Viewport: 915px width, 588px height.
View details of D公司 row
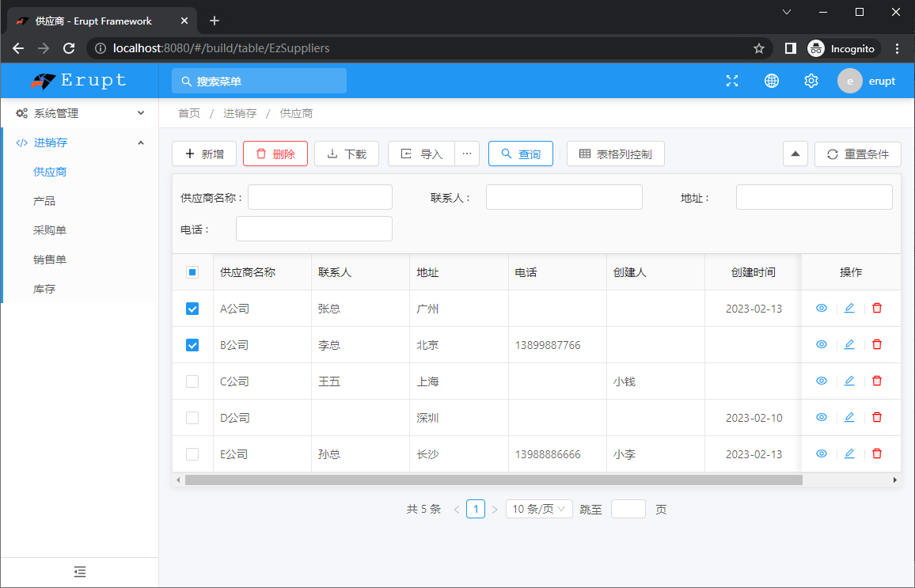point(822,417)
